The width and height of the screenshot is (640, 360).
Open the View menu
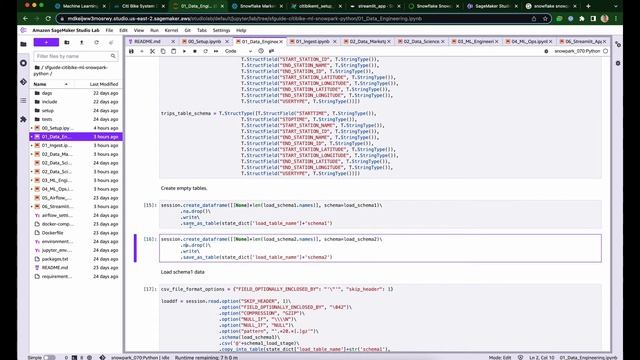tap(139, 31)
